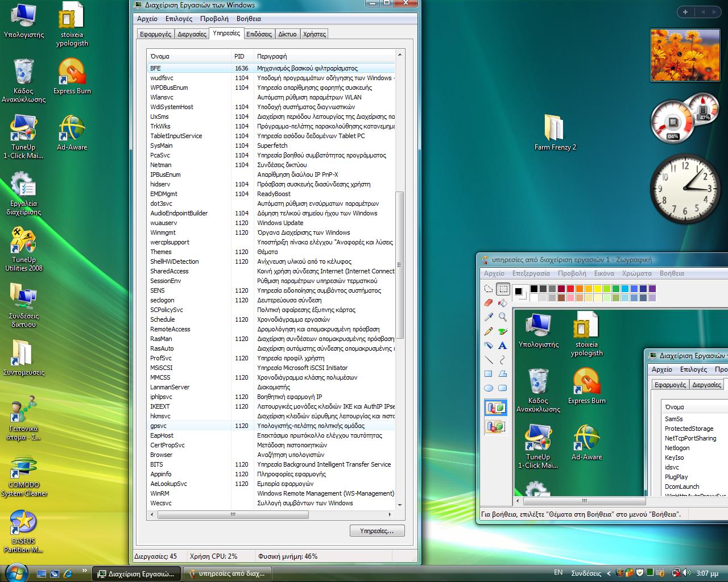728x582 pixels.
Task: Select the Ad-Aware desktop shortcut
Action: [x=72, y=133]
